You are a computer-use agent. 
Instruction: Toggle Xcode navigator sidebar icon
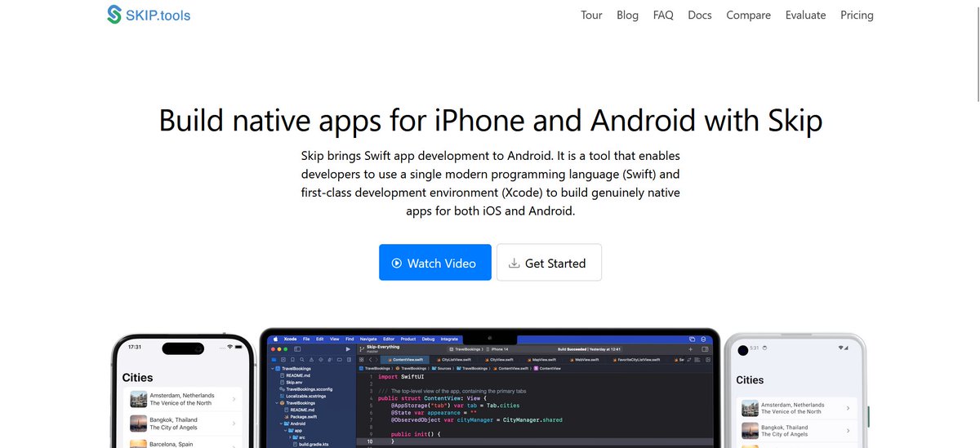coord(297,348)
